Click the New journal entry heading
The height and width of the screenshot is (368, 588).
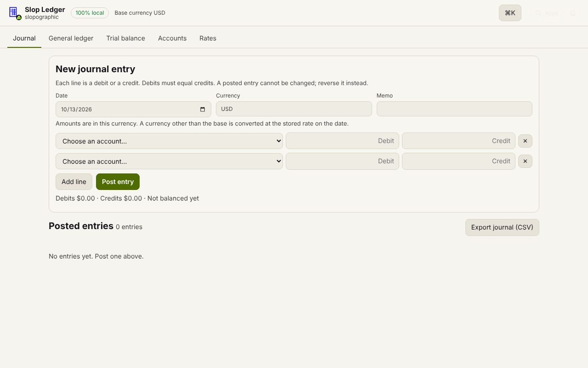point(95,69)
